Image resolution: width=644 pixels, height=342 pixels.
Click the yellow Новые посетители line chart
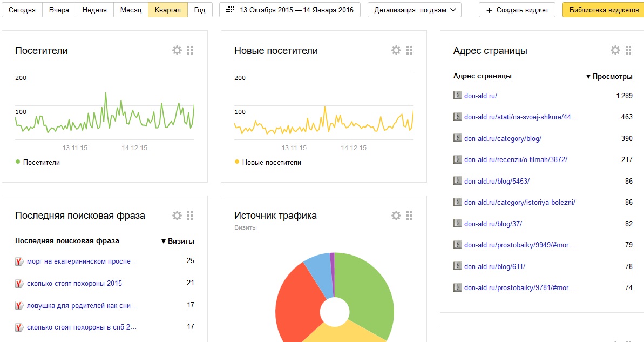324,122
